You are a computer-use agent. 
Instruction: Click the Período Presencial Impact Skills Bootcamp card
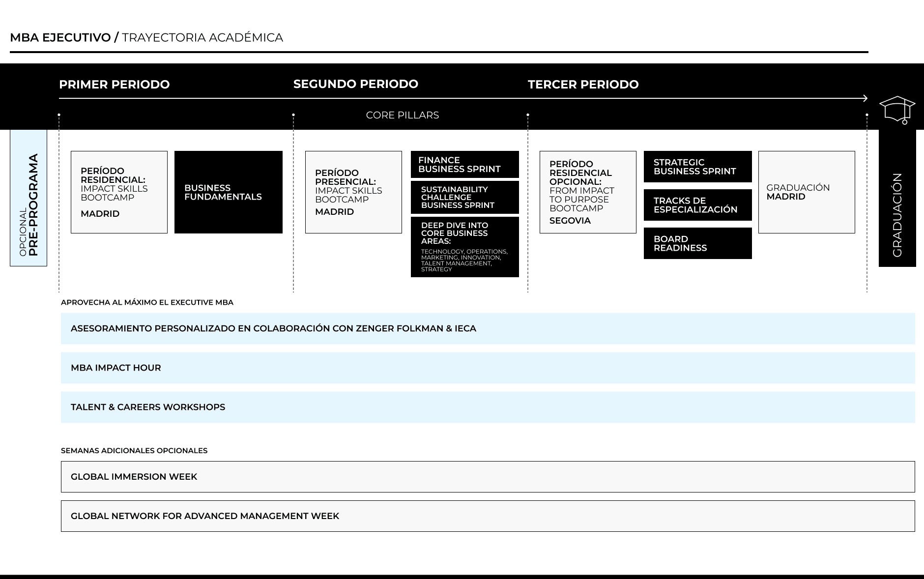click(x=353, y=192)
